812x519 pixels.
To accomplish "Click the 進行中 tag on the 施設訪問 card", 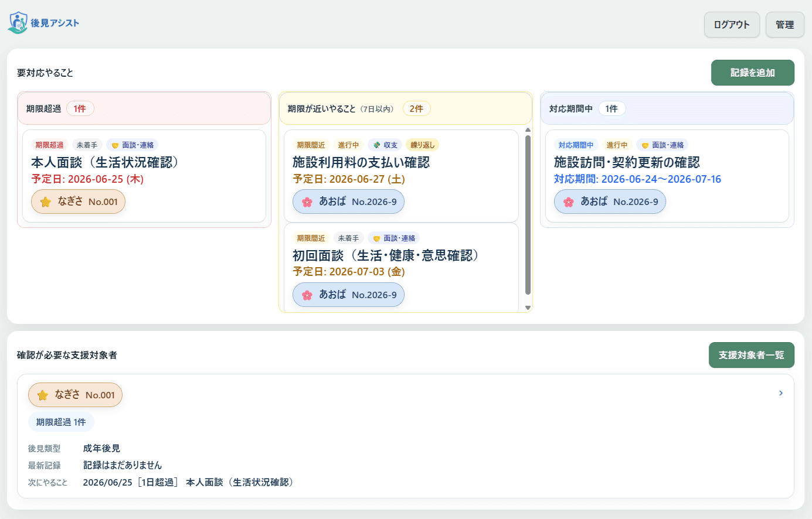I will pyautogui.click(x=617, y=145).
